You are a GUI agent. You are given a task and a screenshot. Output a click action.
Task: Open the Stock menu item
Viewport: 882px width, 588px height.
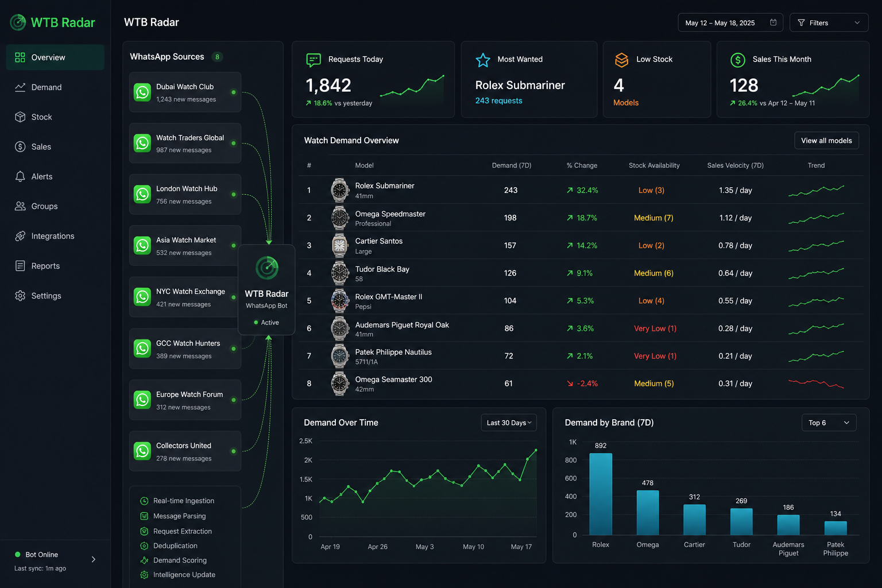point(55,117)
